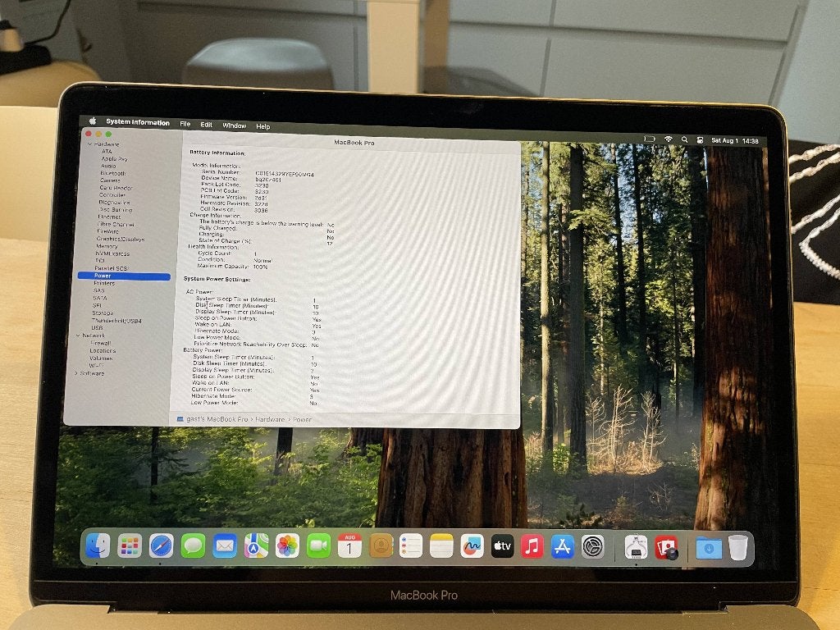Click the Wi-Fi menu bar icon
The width and height of the screenshot is (840, 630).
pyautogui.click(x=669, y=139)
